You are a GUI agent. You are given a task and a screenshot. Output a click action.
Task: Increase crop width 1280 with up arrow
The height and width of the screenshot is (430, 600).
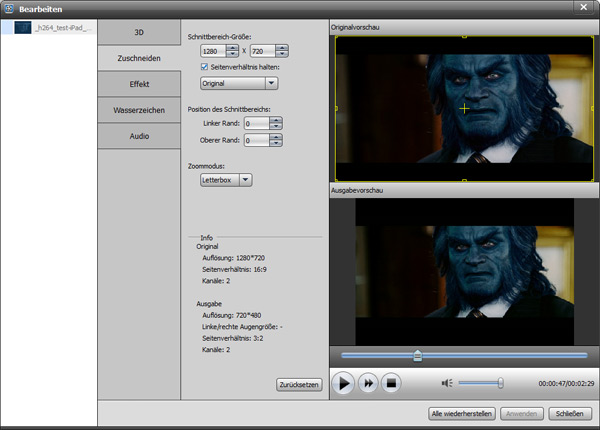(232, 48)
